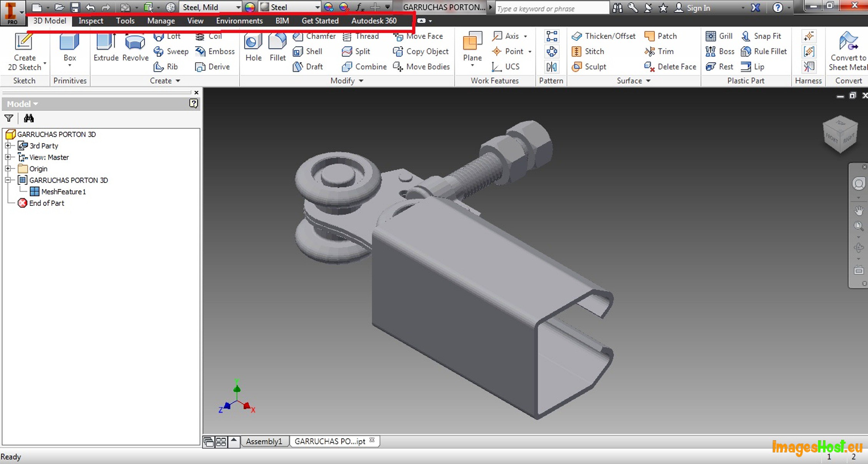Expand the Create panel dropdown

[x=178, y=81]
